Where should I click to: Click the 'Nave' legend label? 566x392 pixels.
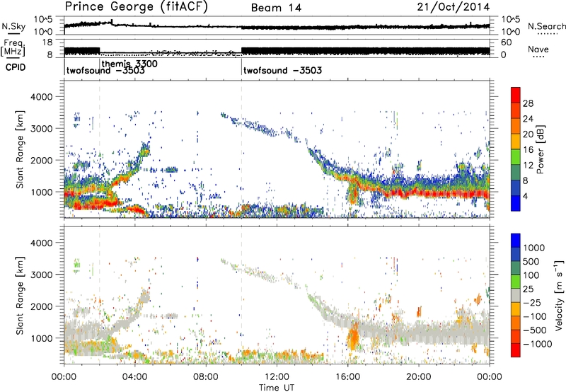pyautogui.click(x=538, y=50)
